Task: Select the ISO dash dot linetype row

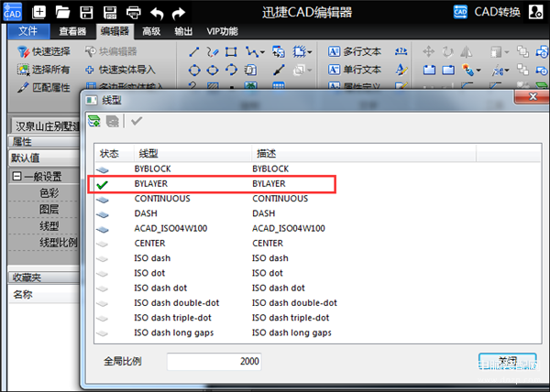Action: click(x=317, y=288)
